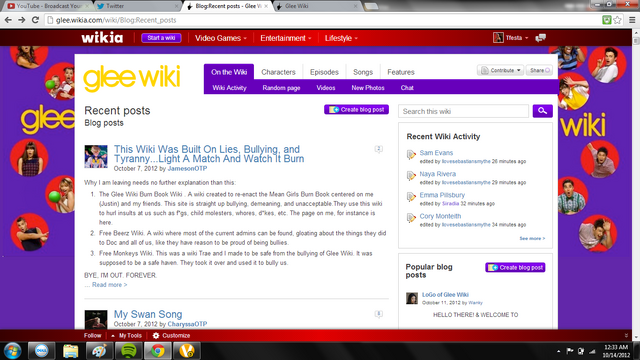Image resolution: width=640 pixels, height=360 pixels.
Task: Click the glee wiki wordmark logo
Action: [x=131, y=78]
